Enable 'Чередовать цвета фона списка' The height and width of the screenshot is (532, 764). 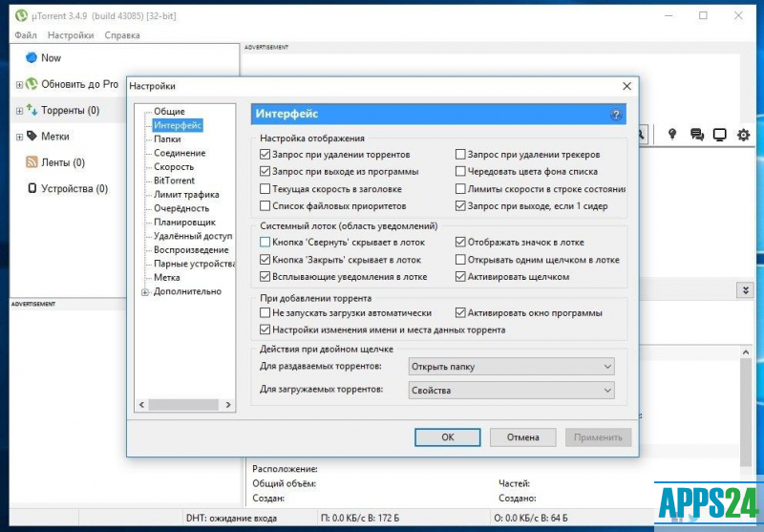pyautogui.click(x=460, y=172)
